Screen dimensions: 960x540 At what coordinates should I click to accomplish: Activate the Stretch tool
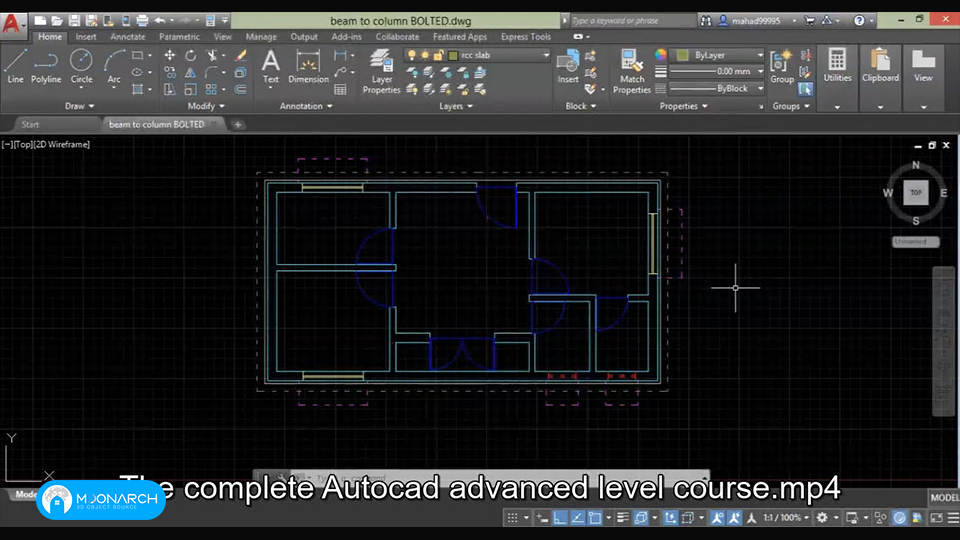[170, 89]
